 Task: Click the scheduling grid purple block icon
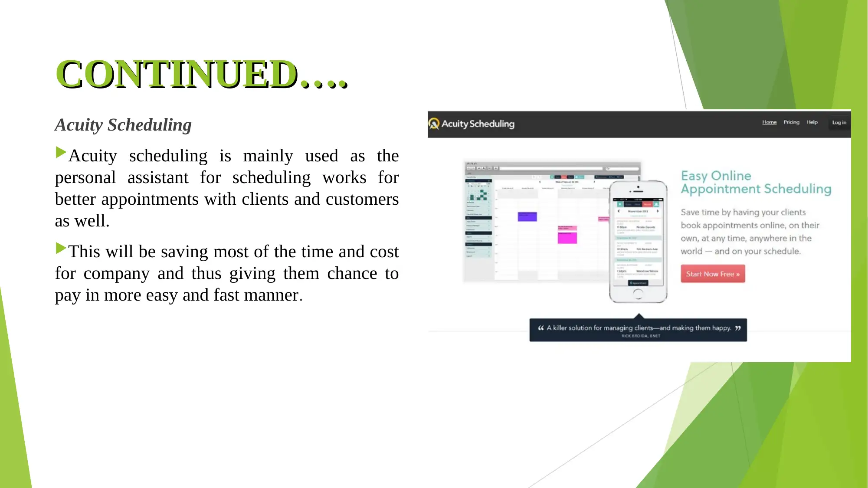(527, 216)
